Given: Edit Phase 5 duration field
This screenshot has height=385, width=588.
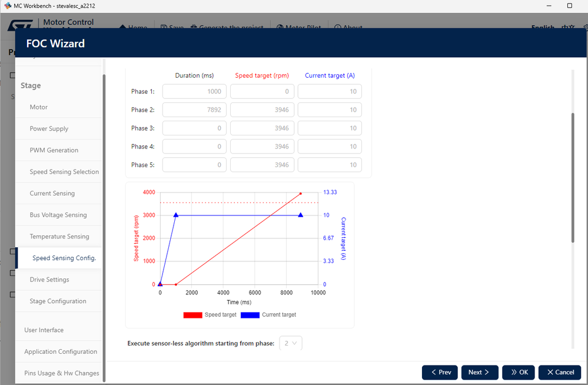Looking at the screenshot, I should [x=194, y=165].
